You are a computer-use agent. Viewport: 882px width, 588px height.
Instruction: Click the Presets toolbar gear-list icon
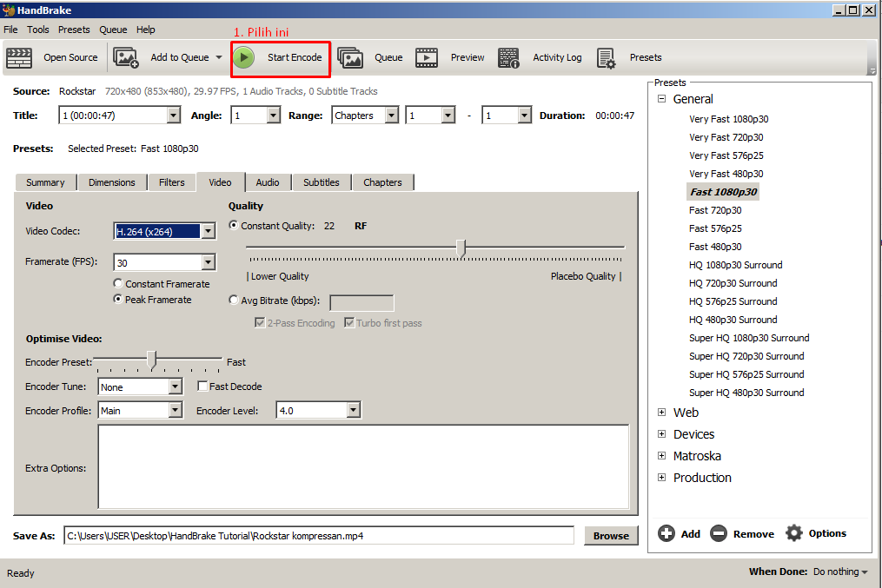606,58
